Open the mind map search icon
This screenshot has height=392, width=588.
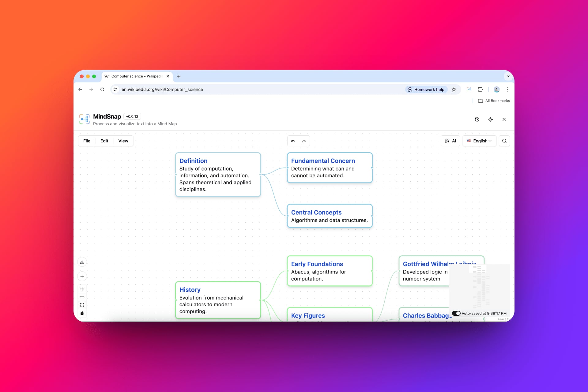[504, 141]
